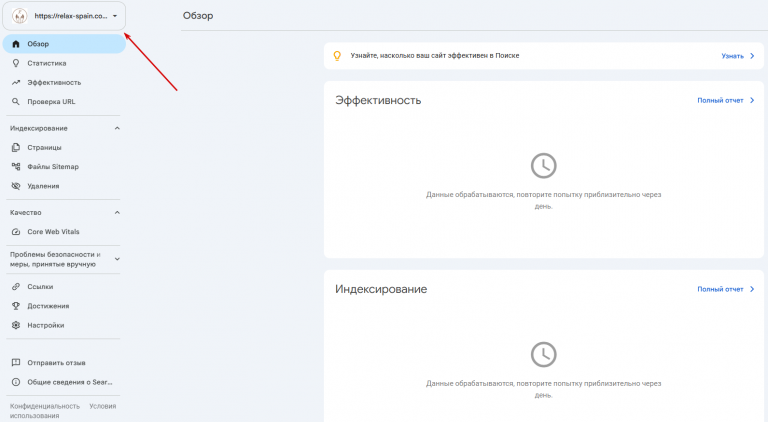The height and width of the screenshot is (422, 768).
Task: Open Эффективность in the sidebar
Action: 54,82
